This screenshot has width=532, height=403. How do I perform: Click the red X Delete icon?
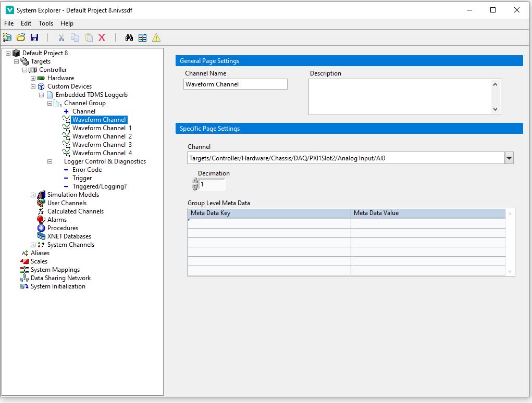click(x=102, y=37)
